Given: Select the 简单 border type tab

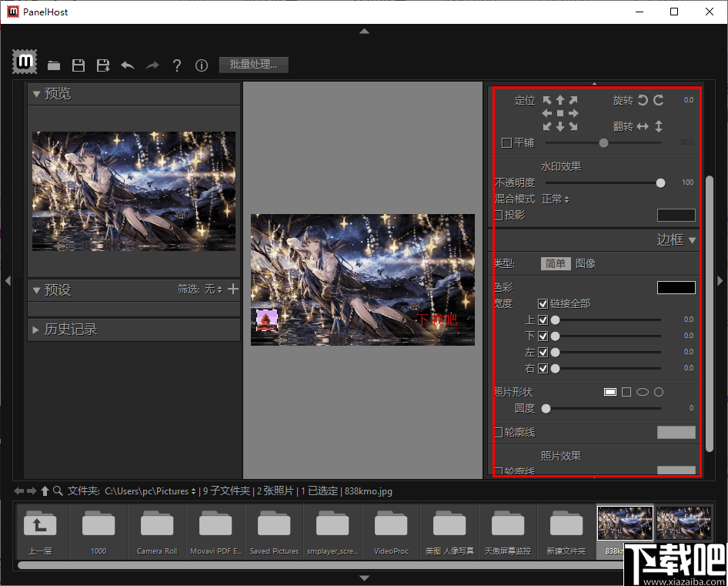Looking at the screenshot, I should tap(556, 263).
